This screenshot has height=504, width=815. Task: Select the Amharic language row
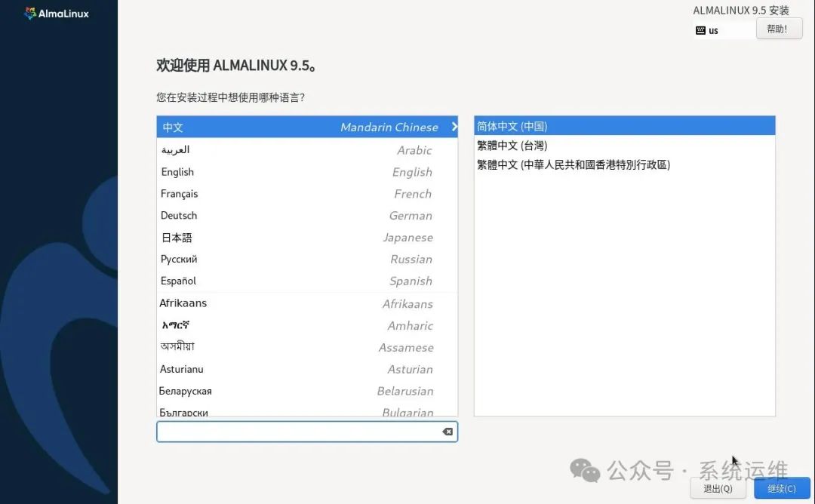pyautogui.click(x=307, y=325)
